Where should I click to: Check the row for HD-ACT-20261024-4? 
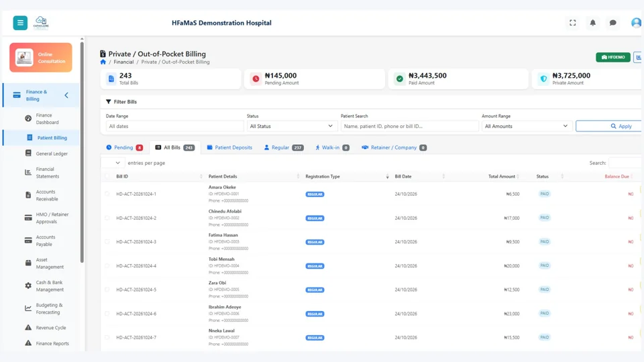coord(107,266)
